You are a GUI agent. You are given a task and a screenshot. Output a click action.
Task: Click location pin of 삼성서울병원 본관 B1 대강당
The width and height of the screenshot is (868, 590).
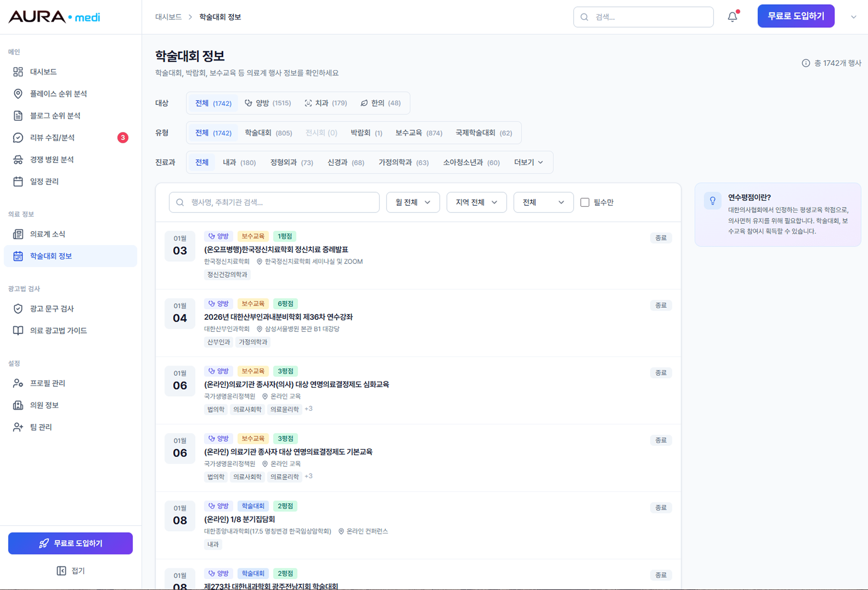click(260, 329)
